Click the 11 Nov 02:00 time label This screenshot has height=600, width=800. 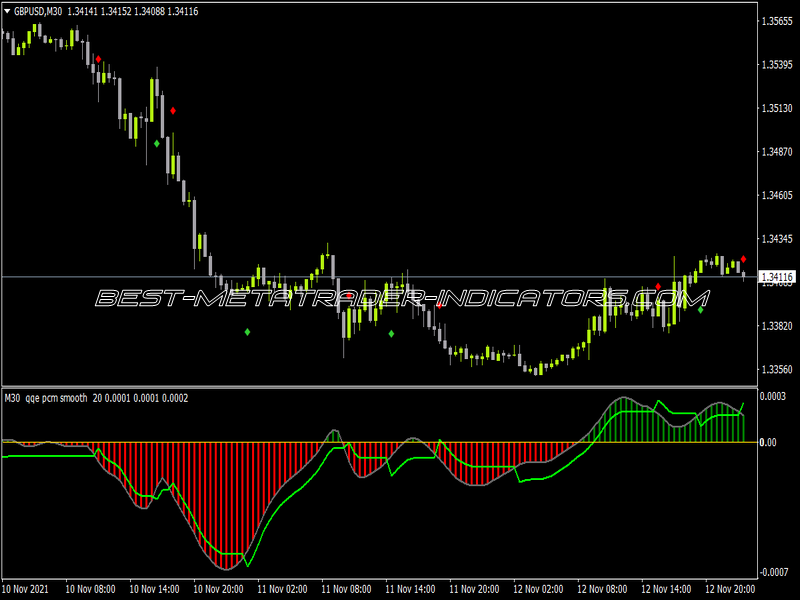pos(282,589)
